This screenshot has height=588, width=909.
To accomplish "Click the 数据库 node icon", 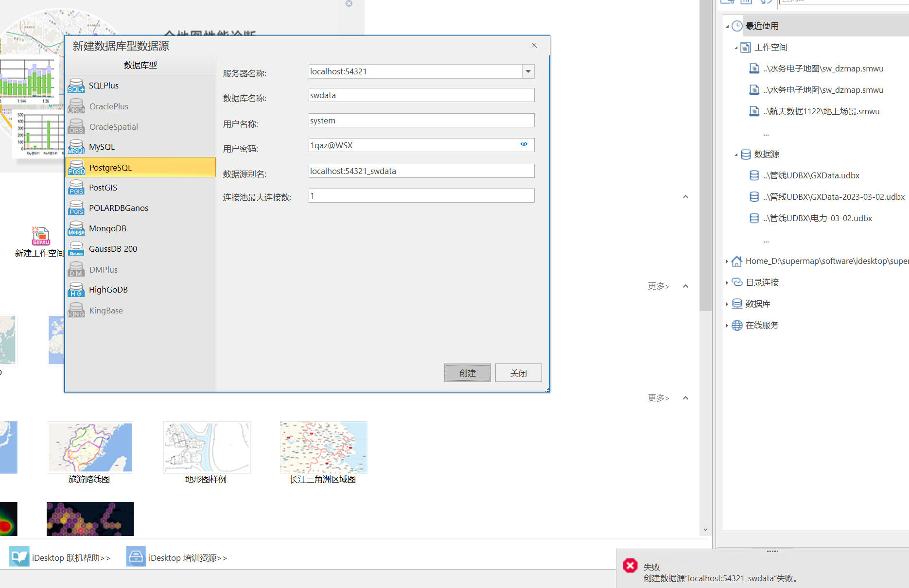I will 737,304.
